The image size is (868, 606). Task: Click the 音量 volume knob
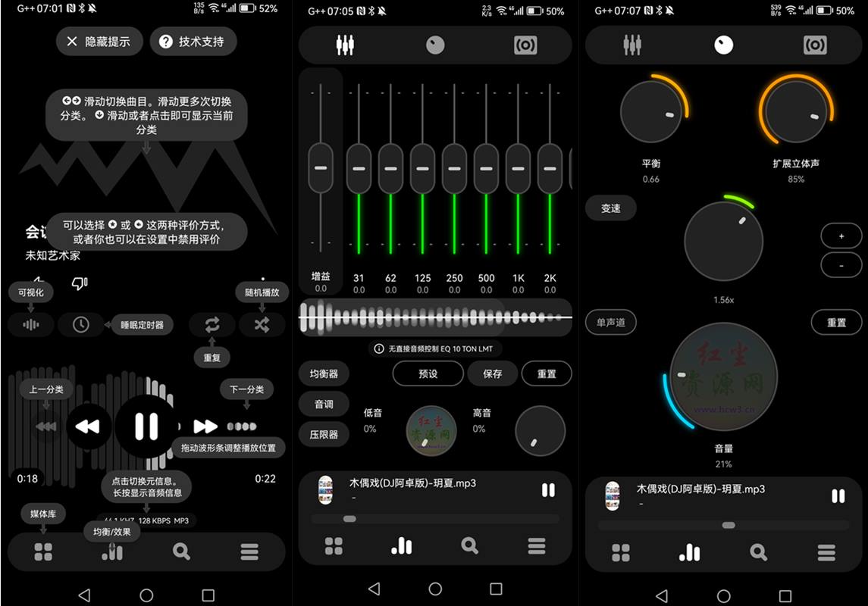coord(723,376)
